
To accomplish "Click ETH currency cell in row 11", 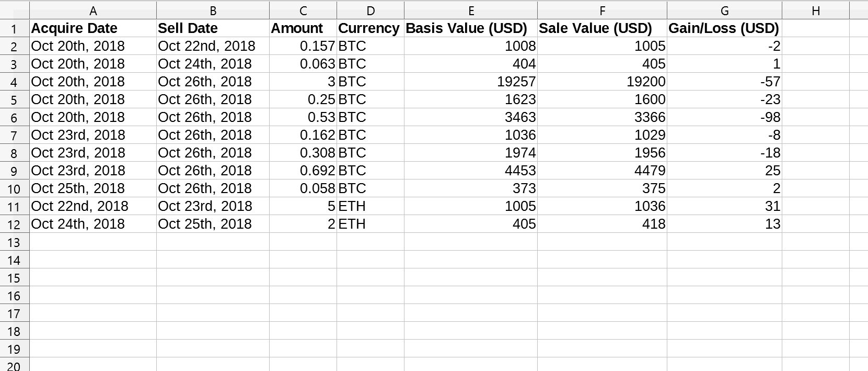I will coord(371,206).
